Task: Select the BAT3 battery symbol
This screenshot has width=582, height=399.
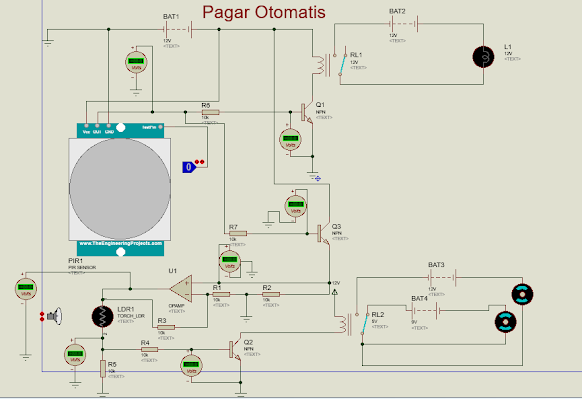Action: click(x=442, y=277)
